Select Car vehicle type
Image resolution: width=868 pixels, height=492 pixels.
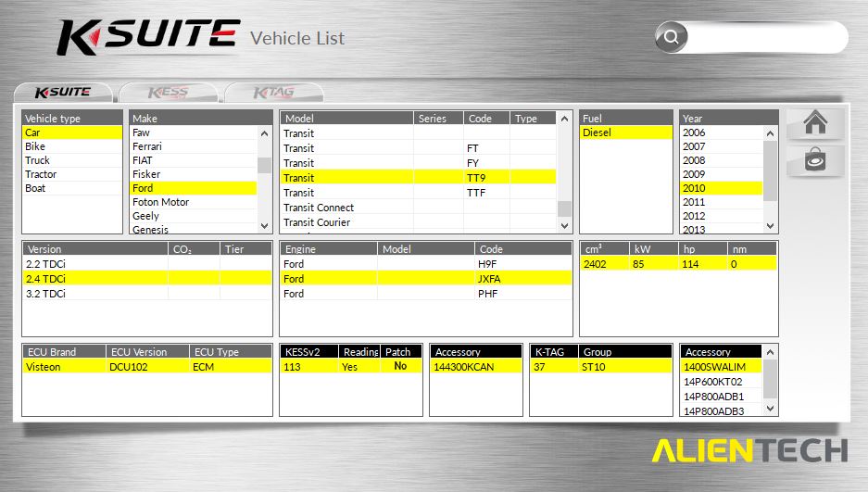[72, 132]
